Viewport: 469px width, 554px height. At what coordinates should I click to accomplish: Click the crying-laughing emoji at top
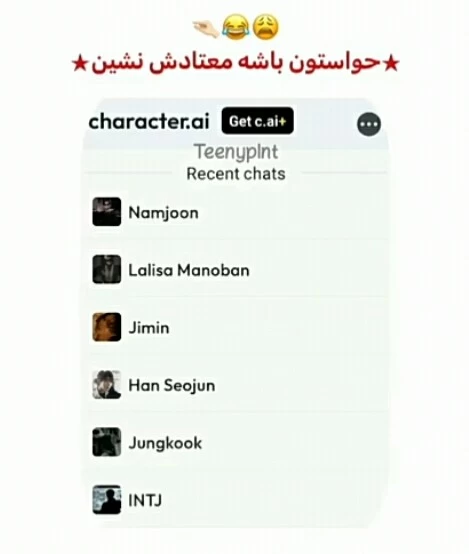pos(236,27)
